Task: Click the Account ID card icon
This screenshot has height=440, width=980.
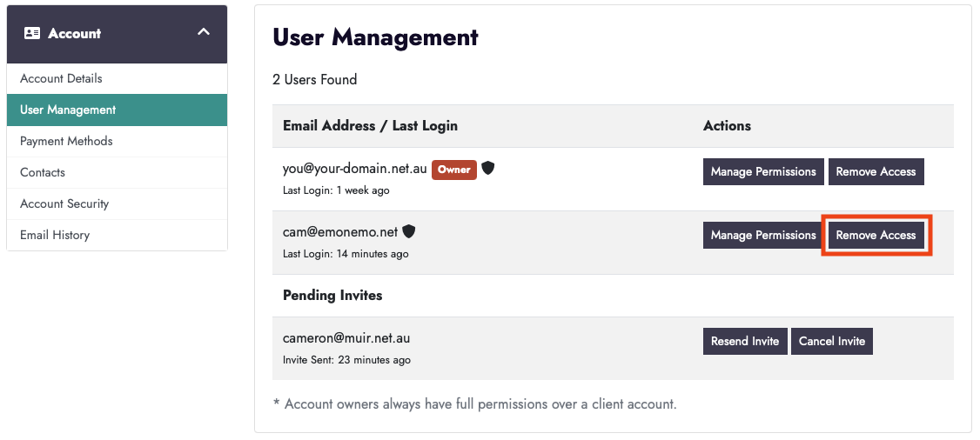Action: tap(32, 33)
